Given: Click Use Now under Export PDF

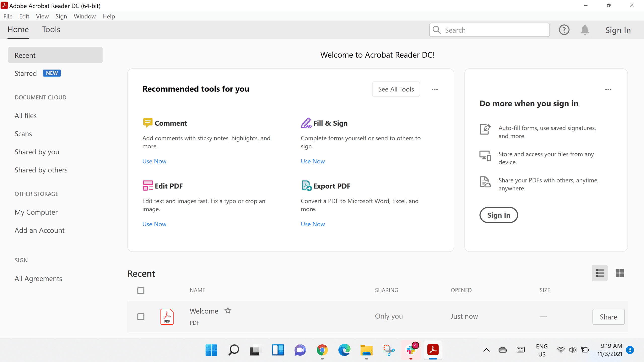Looking at the screenshot, I should pos(313,224).
